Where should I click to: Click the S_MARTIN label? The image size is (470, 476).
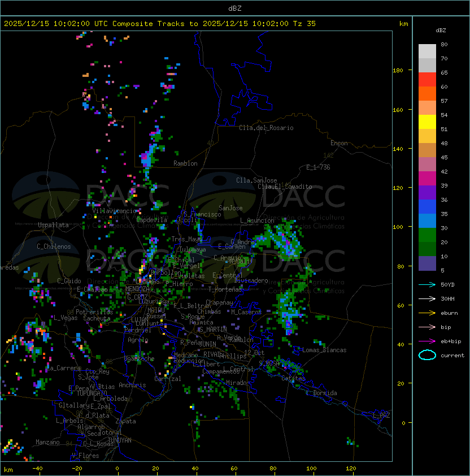213,330
